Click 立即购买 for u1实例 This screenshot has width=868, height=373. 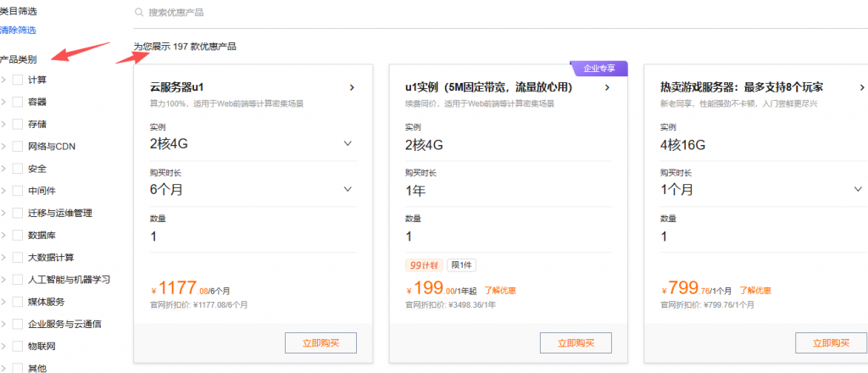click(575, 343)
